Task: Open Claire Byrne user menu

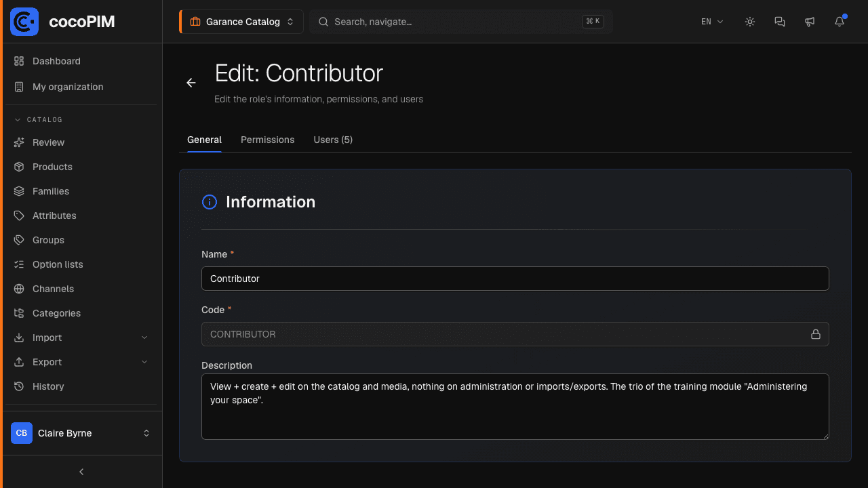Action: tap(81, 433)
